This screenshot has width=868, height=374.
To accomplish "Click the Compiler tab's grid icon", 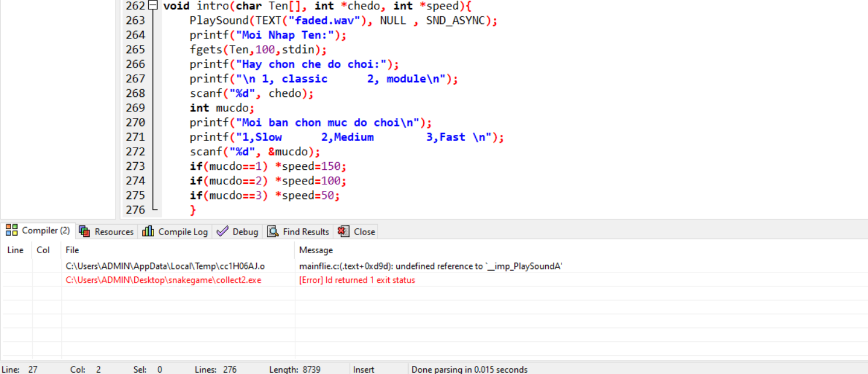I will point(12,230).
